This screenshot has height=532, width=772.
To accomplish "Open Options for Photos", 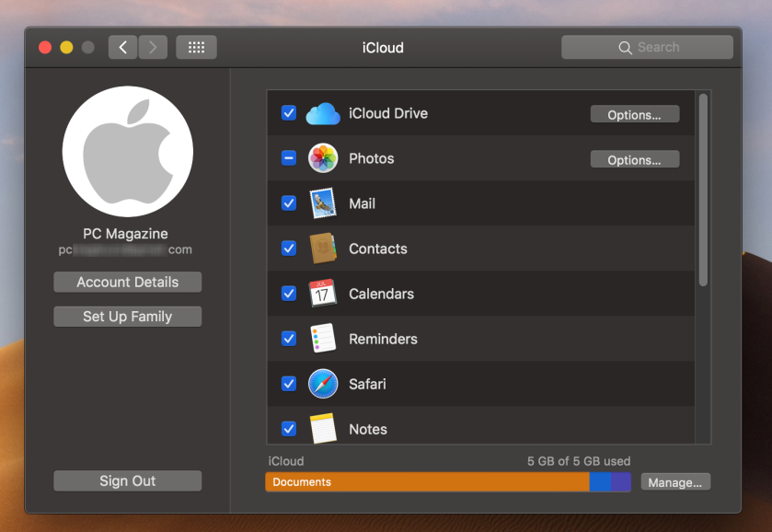I will coord(635,159).
